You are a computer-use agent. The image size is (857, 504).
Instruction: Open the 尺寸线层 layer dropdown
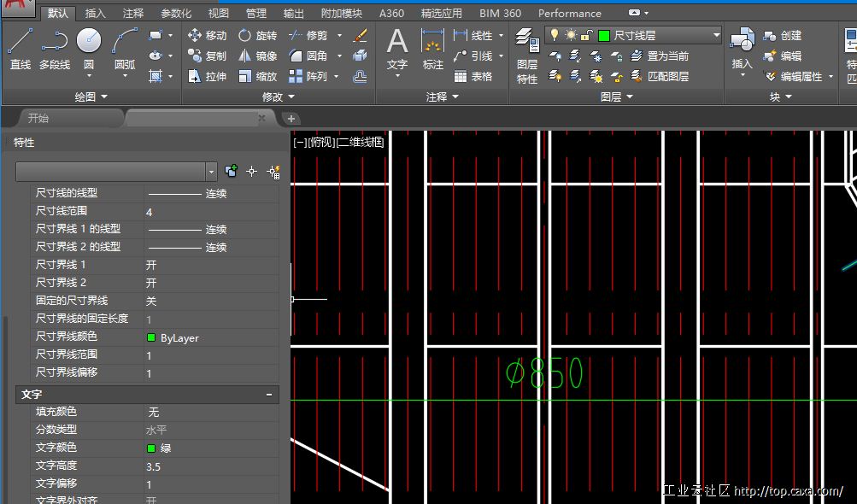click(x=716, y=35)
